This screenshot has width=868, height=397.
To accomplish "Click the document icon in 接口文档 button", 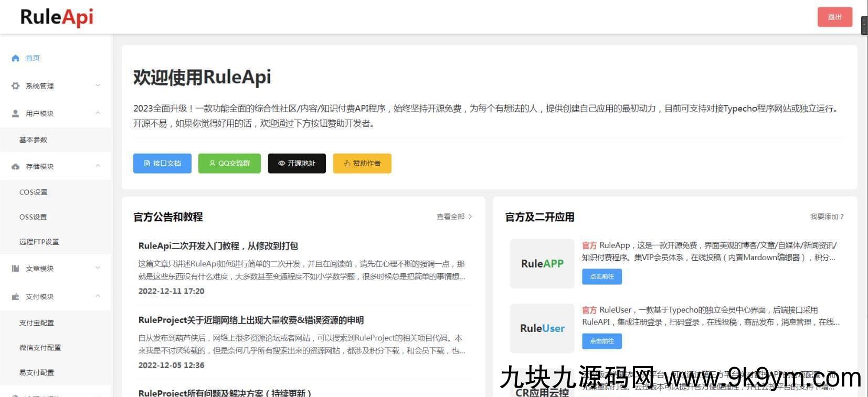I will [x=147, y=164].
